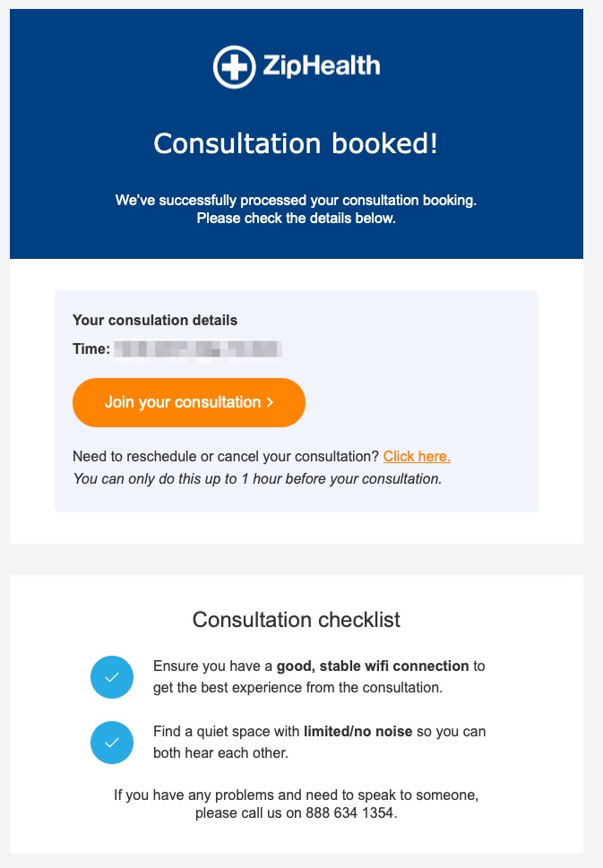603x868 pixels.
Task: Open the Join your consultation button
Action: click(x=189, y=402)
